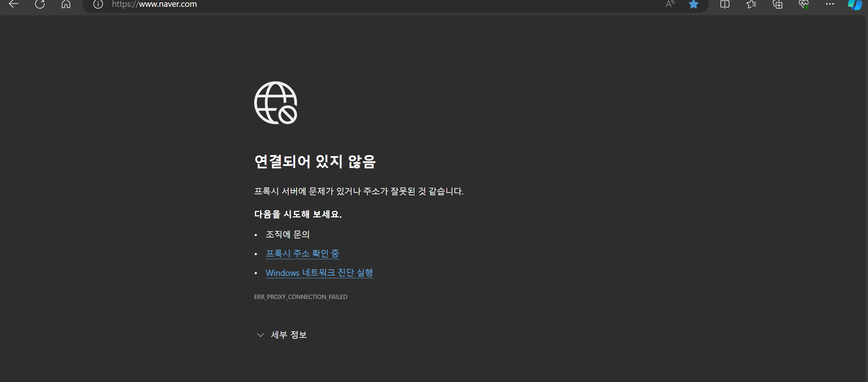Click the ERR_PROXY_CONNECTION_FAILED error code
This screenshot has height=382, width=868.
click(300, 297)
